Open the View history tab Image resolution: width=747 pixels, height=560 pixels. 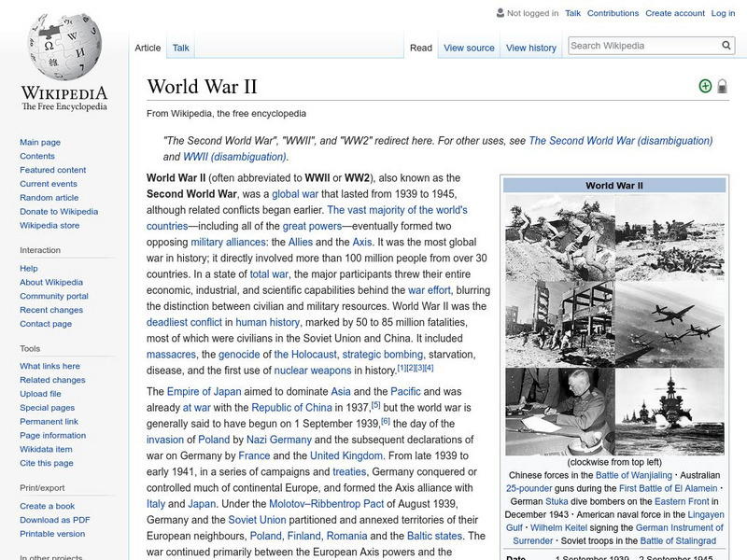click(531, 48)
